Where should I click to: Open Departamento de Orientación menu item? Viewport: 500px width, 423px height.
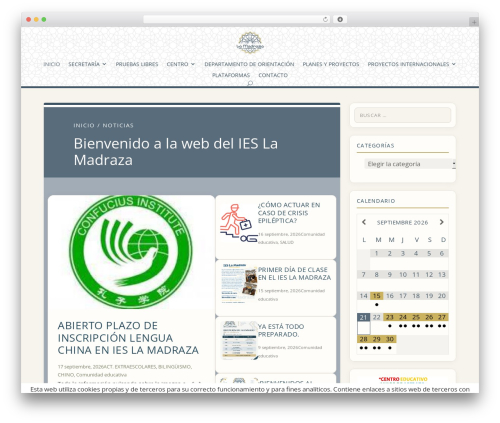pyautogui.click(x=249, y=64)
